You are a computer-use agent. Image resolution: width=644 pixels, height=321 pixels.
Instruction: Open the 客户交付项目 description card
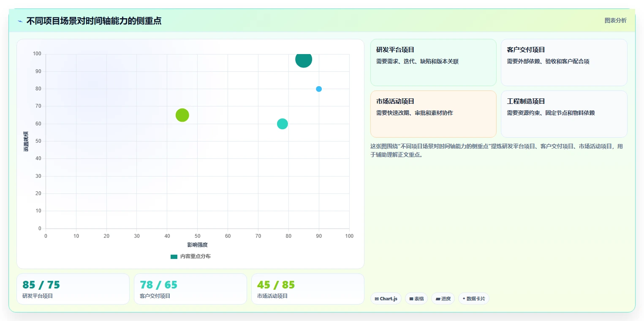[x=564, y=63]
